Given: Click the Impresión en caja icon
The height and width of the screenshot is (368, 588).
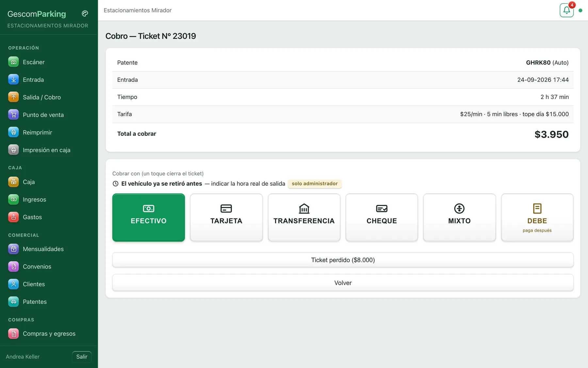Looking at the screenshot, I should click(13, 150).
